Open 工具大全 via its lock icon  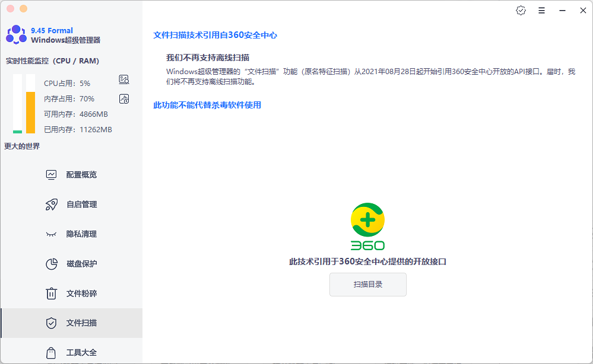[x=51, y=352]
